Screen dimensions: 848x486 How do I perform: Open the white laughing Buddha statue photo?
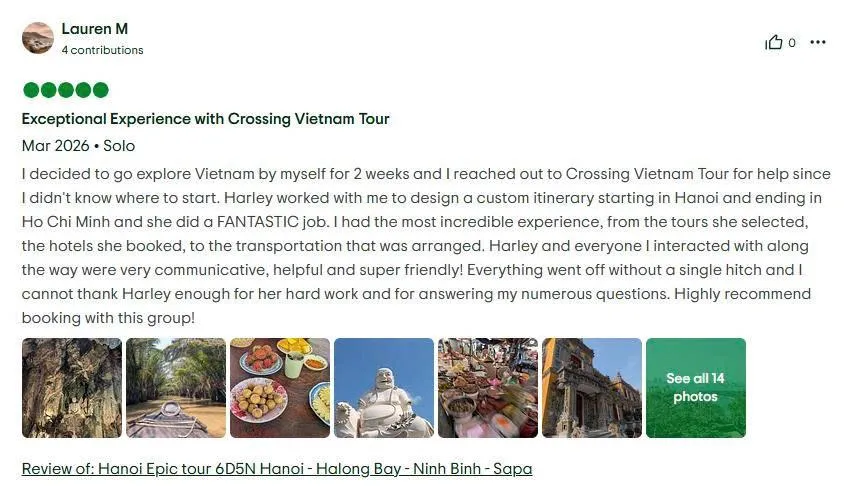pyautogui.click(x=383, y=388)
